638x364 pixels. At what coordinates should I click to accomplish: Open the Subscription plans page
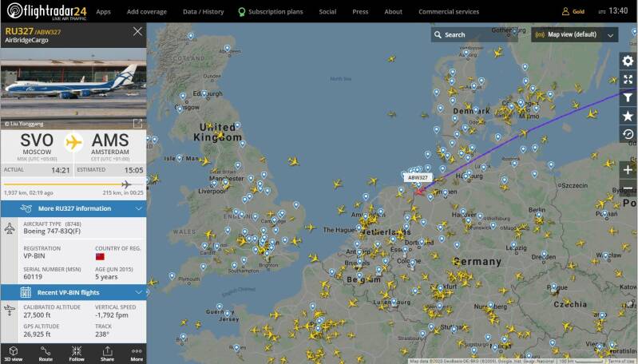pyautogui.click(x=275, y=12)
